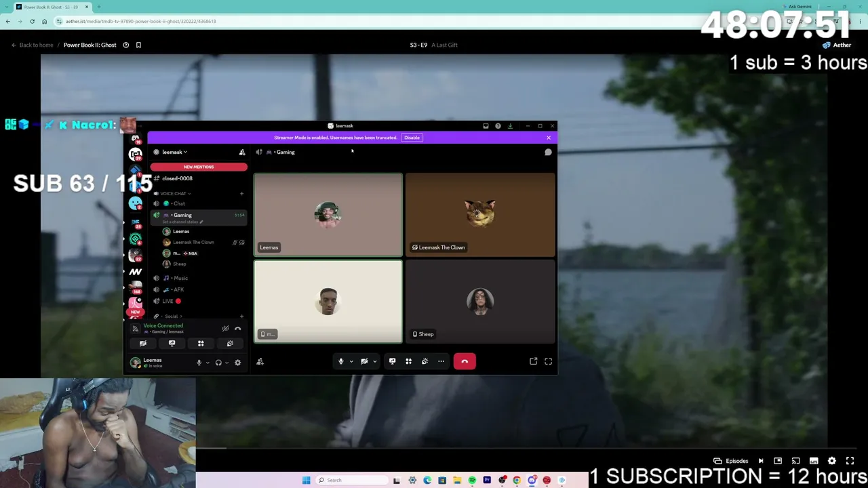Focus the Leemas video tile
868x488 pixels.
coord(328,215)
